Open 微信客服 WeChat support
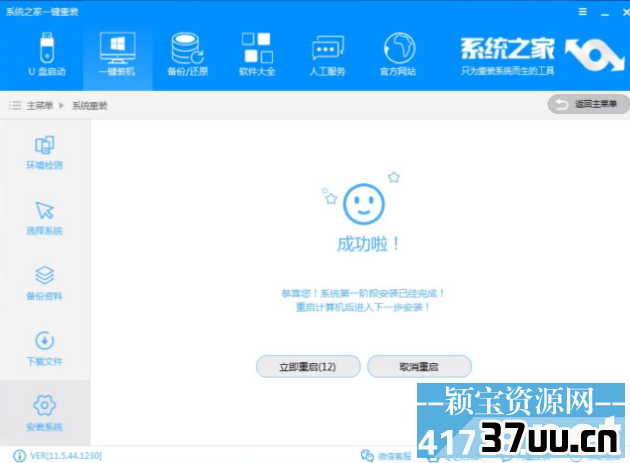The image size is (630, 463). coord(386,456)
